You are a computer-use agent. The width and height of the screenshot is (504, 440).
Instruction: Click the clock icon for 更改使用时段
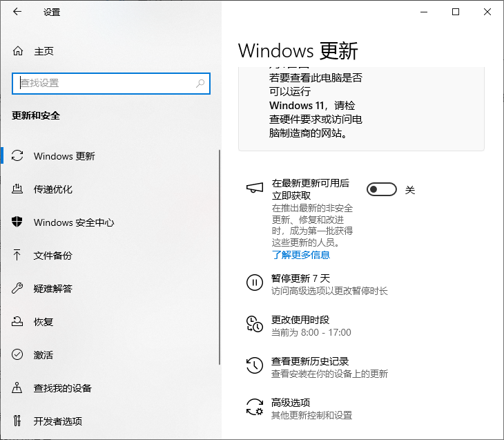tap(255, 324)
